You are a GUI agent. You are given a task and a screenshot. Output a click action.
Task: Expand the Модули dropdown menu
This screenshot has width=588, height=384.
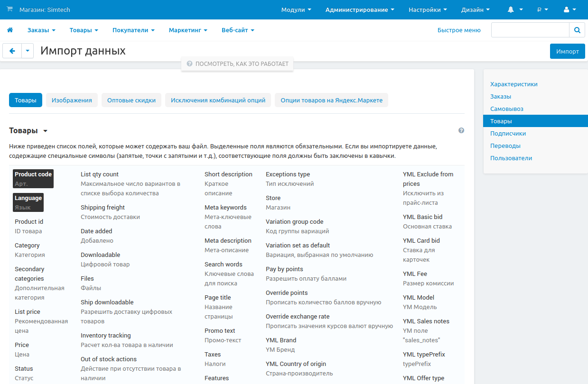tap(296, 9)
